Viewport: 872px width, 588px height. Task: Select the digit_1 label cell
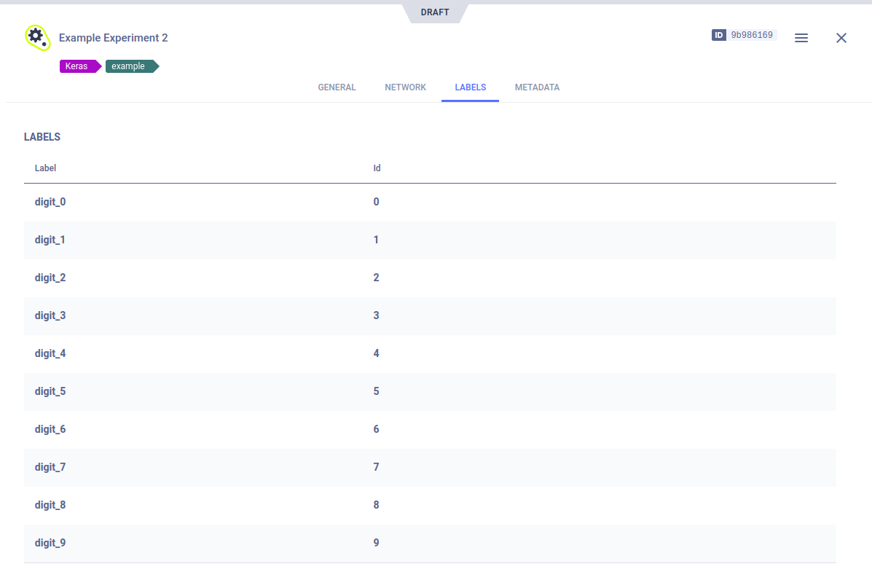[x=50, y=240]
